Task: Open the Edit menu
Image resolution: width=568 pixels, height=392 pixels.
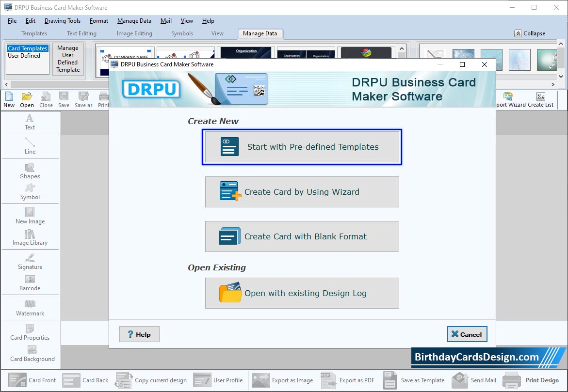Action: click(x=31, y=21)
